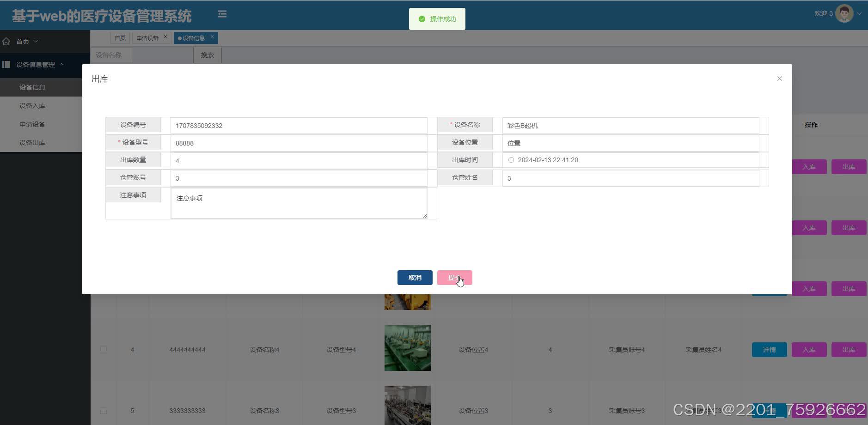Close the 申请设备 tab
The height and width of the screenshot is (425, 868).
coord(165,36)
